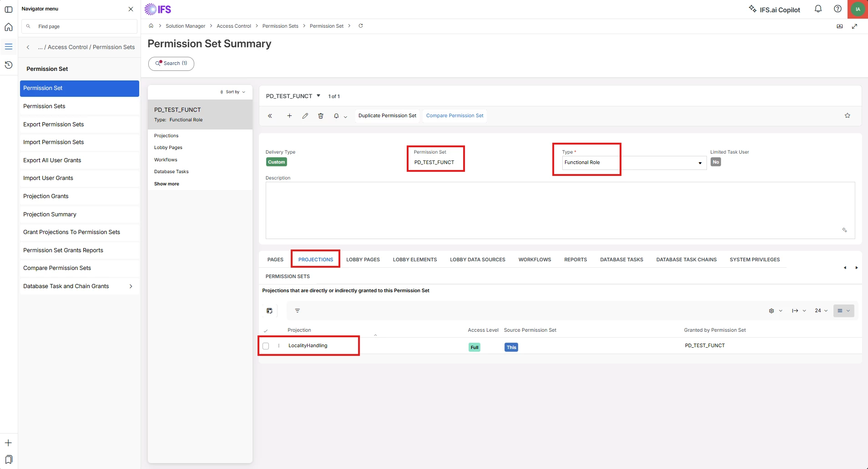
Task: Open bookmarks icon at bottom left
Action: [x=9, y=459]
